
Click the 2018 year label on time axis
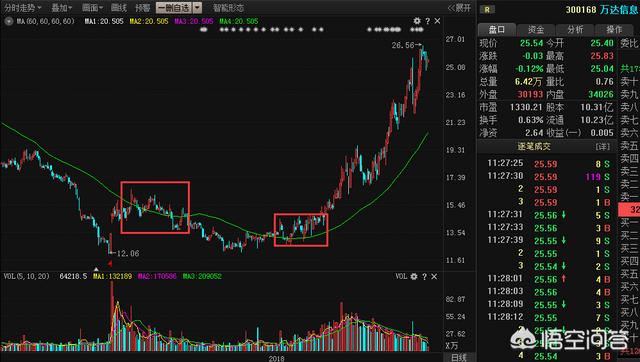276,358
